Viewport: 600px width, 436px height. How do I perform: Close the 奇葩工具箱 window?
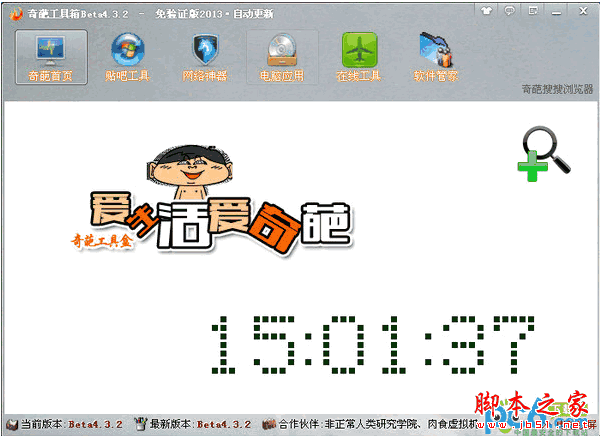(583, 11)
